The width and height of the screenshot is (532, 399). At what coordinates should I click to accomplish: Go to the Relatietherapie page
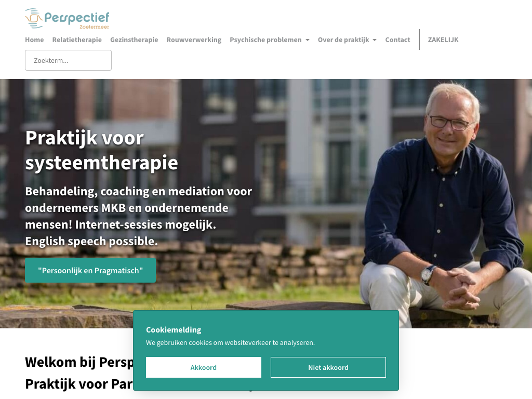(77, 39)
